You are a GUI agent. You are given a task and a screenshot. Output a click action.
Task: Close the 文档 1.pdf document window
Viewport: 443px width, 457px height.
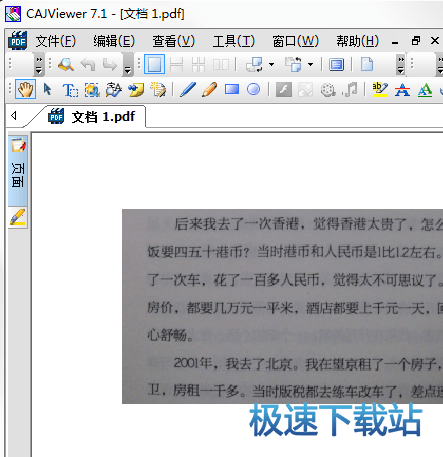(x=435, y=41)
